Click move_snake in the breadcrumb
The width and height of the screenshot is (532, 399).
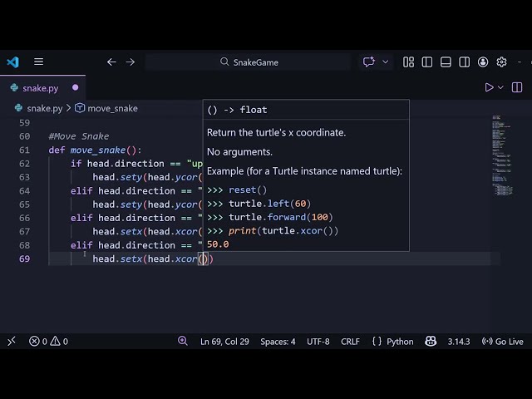(113, 108)
